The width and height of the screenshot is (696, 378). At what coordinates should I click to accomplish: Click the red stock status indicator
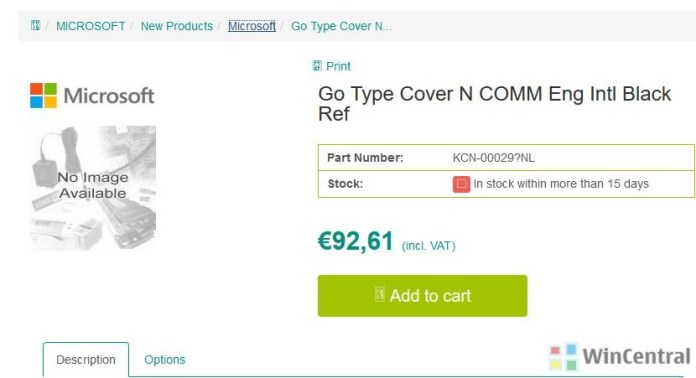[x=461, y=184]
